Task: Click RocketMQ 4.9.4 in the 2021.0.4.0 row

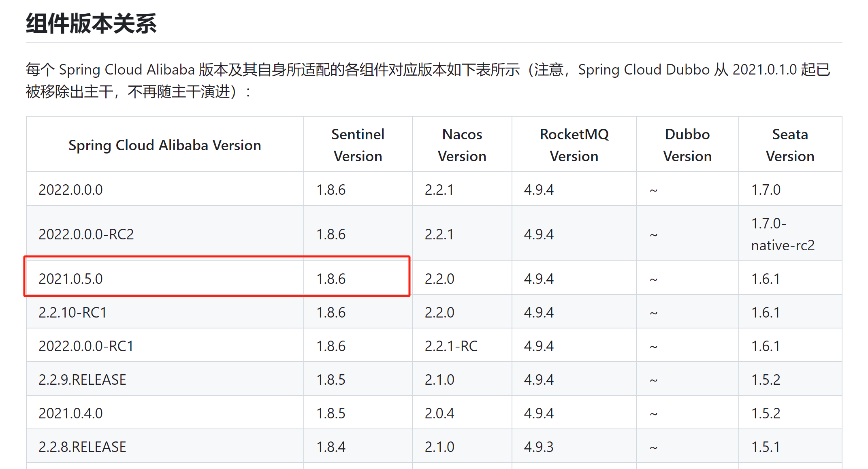Action: click(x=574, y=413)
